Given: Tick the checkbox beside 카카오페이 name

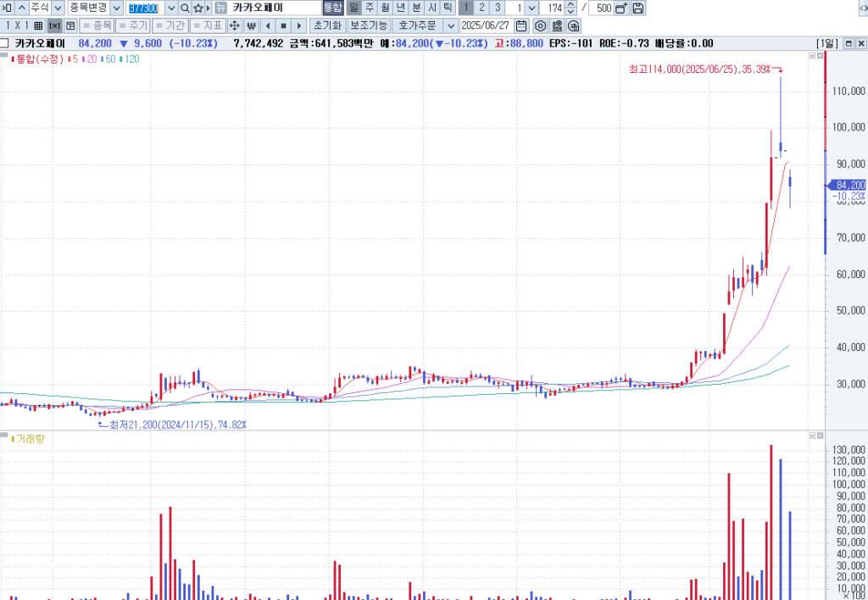Looking at the screenshot, I should coord(5,43).
